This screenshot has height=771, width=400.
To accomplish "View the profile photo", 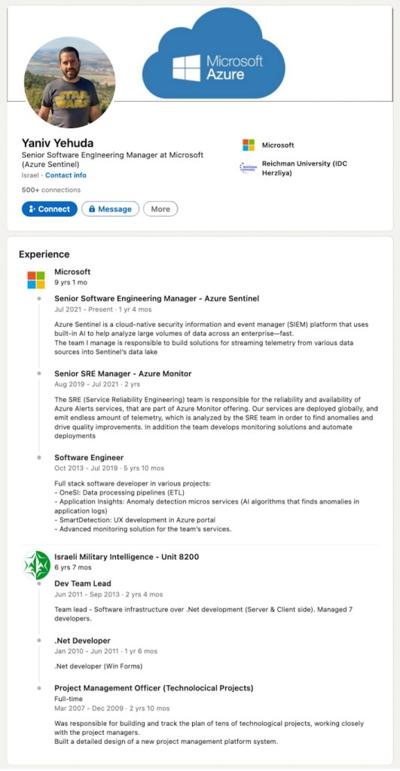I will click(x=69, y=82).
